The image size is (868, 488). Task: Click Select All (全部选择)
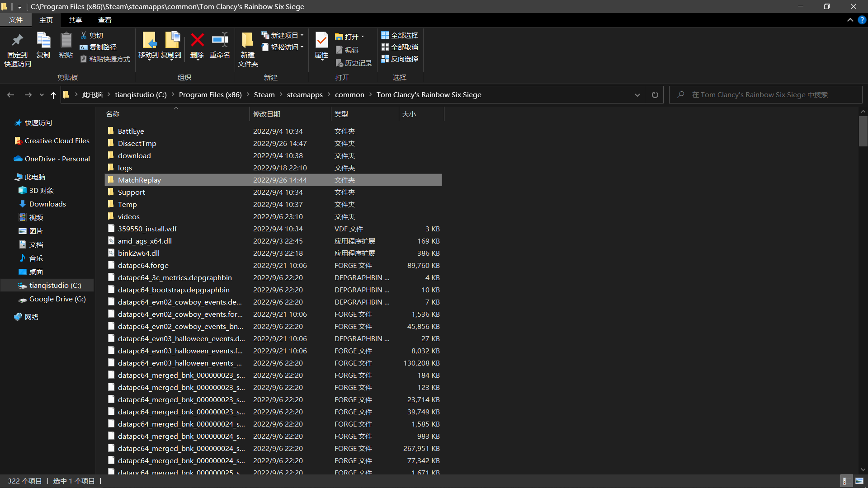(x=400, y=35)
